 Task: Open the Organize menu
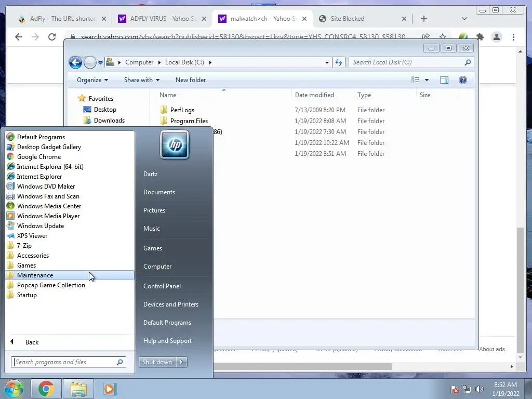(x=92, y=80)
